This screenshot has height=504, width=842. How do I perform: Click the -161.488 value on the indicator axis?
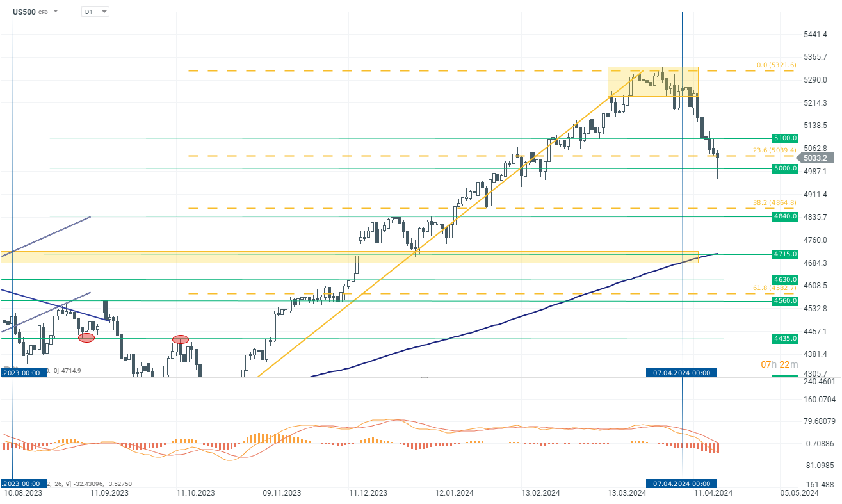pos(819,485)
